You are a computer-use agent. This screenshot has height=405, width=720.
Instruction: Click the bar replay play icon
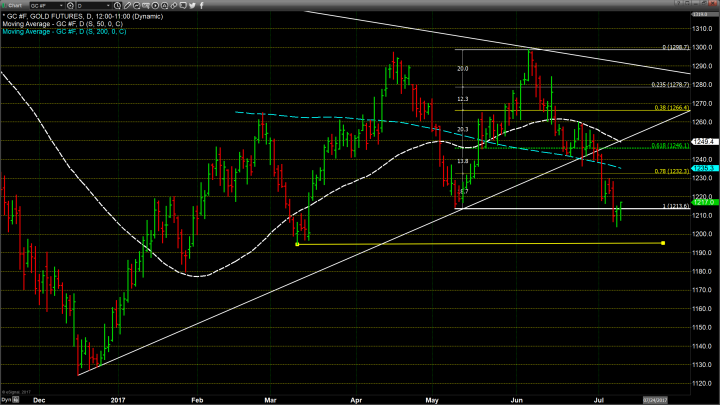pyautogui.click(x=155, y=6)
